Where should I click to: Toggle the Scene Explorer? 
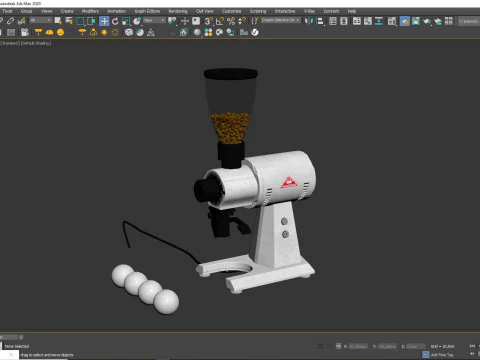pos(333,21)
